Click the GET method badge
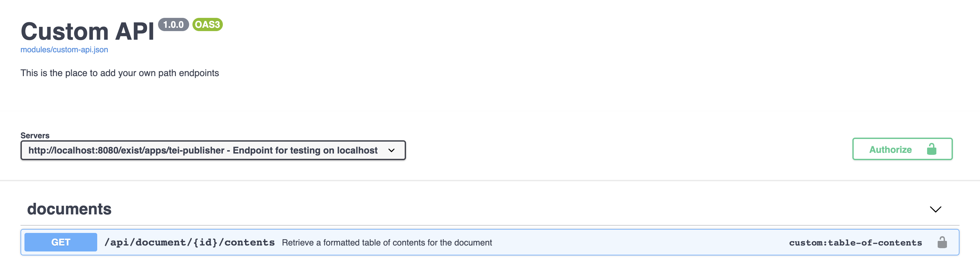The width and height of the screenshot is (980, 268). click(x=61, y=242)
